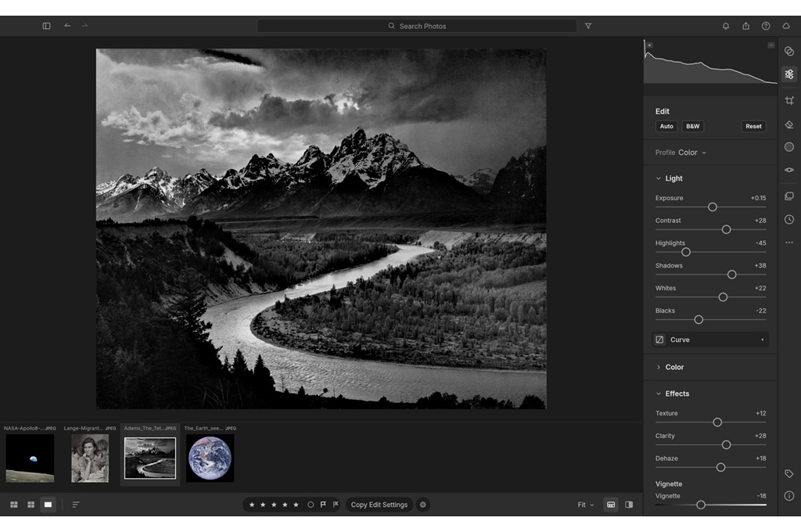This screenshot has height=532, width=801.
Task: Toggle histogram highlight clipping indicator
Action: pyautogui.click(x=770, y=45)
